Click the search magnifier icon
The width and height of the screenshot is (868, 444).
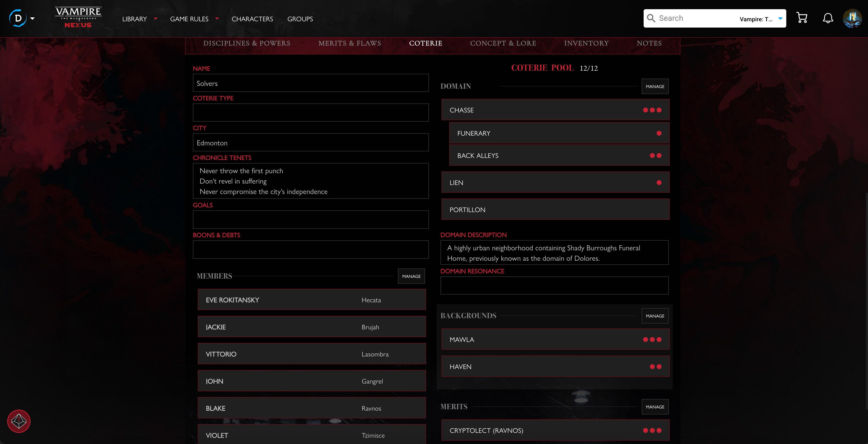[651, 18]
